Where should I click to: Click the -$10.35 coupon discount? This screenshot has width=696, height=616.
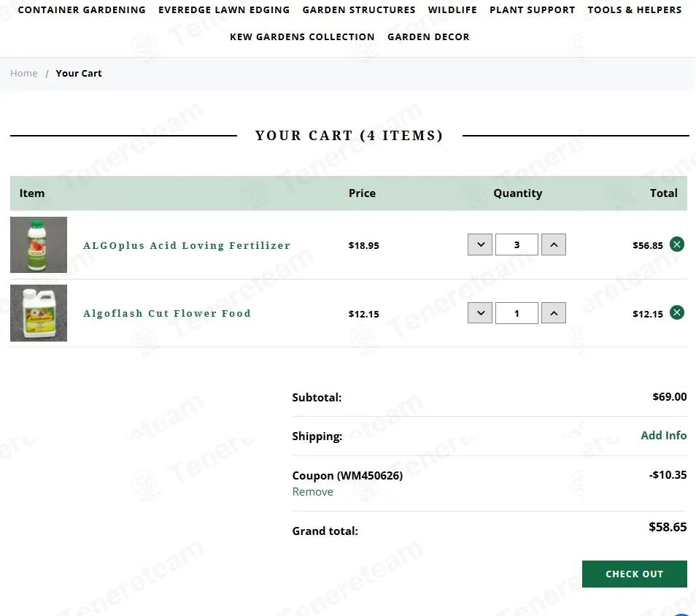(668, 474)
